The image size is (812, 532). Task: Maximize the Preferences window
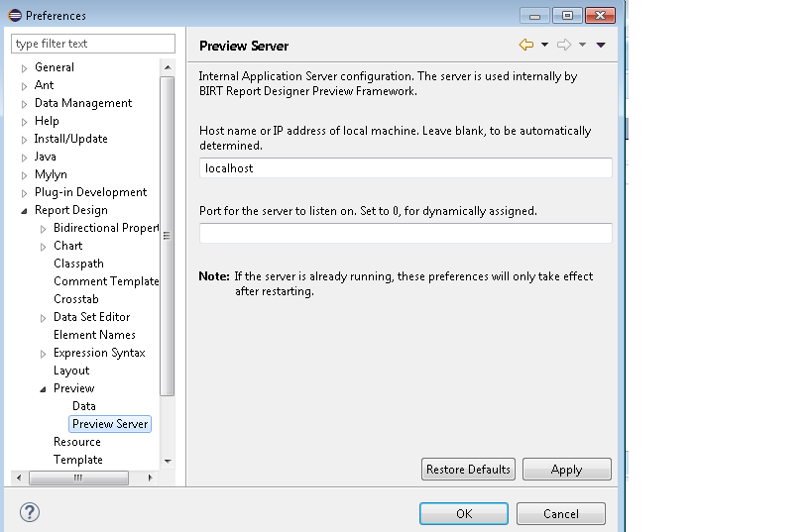(567, 16)
